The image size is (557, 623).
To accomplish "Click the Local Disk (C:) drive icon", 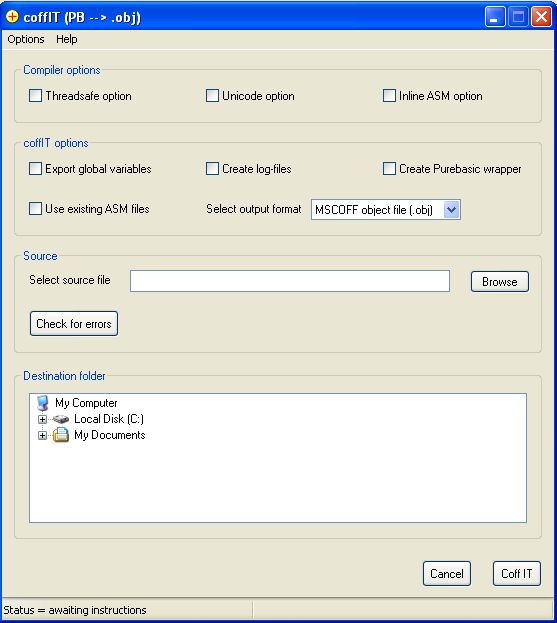I will coord(61,419).
